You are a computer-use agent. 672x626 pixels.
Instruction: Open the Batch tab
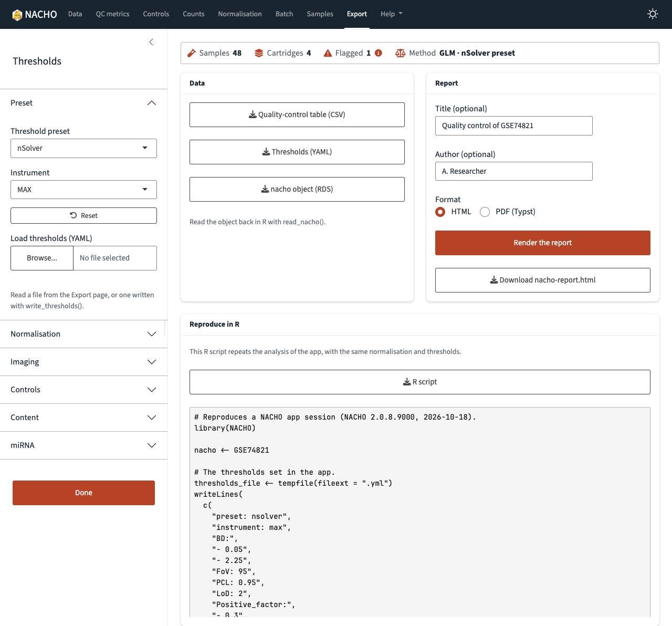284,14
